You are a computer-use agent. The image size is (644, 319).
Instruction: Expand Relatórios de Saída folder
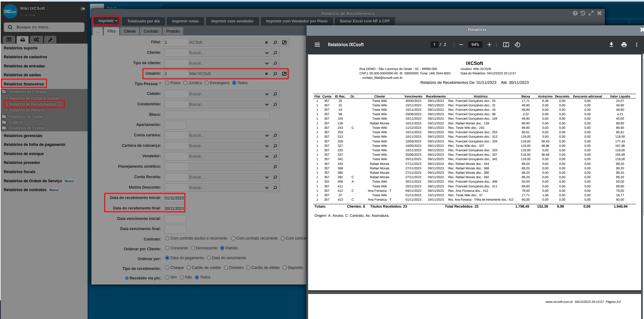click(x=25, y=117)
